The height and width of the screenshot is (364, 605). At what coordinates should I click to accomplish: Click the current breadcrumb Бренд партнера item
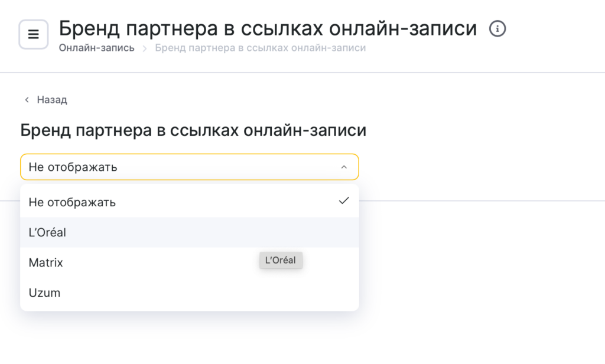tap(260, 48)
